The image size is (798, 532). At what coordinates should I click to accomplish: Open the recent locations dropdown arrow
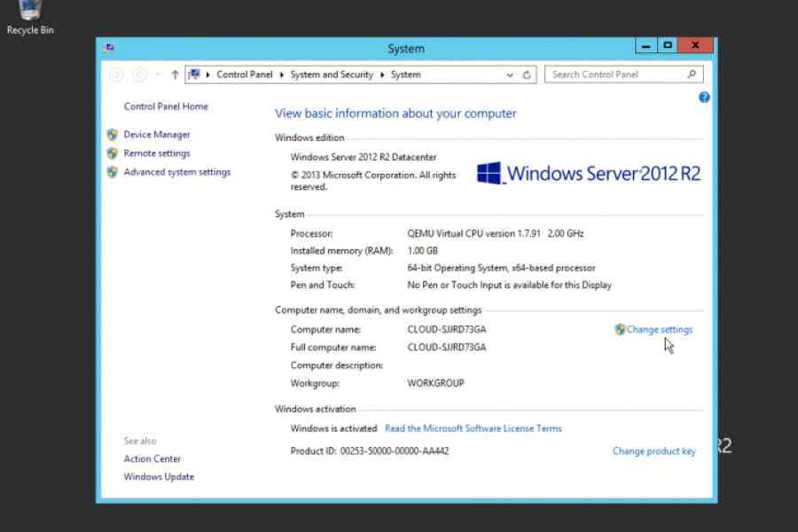158,74
